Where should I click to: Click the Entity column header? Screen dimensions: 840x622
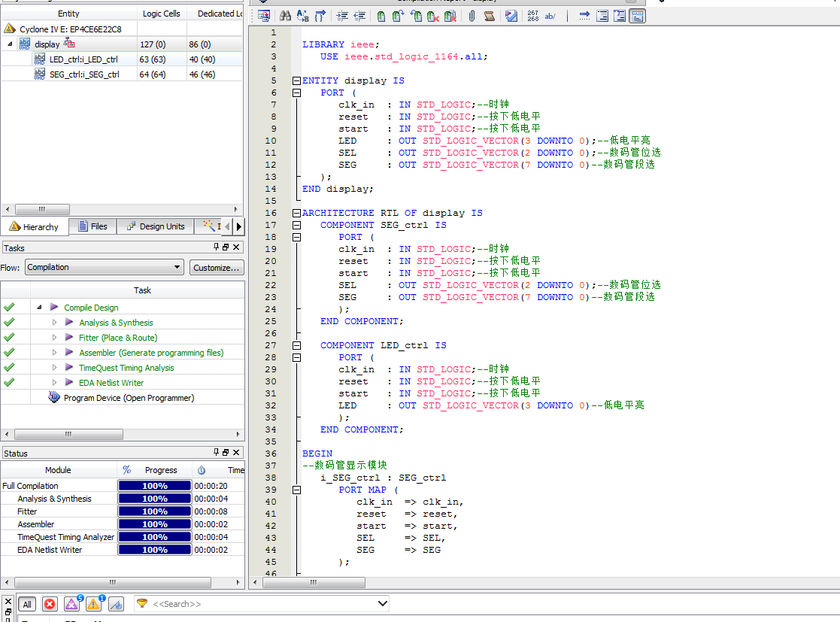[68, 14]
